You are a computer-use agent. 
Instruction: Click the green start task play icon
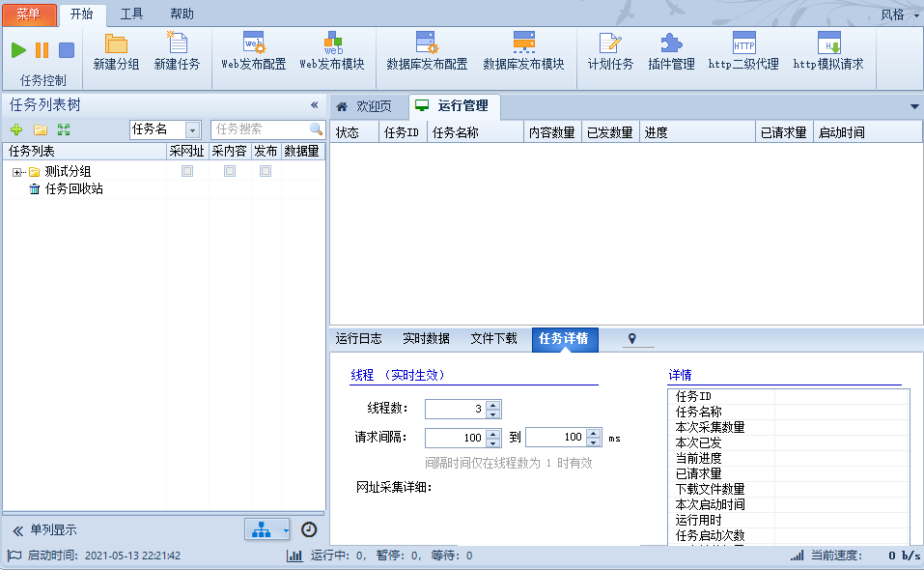(19, 50)
